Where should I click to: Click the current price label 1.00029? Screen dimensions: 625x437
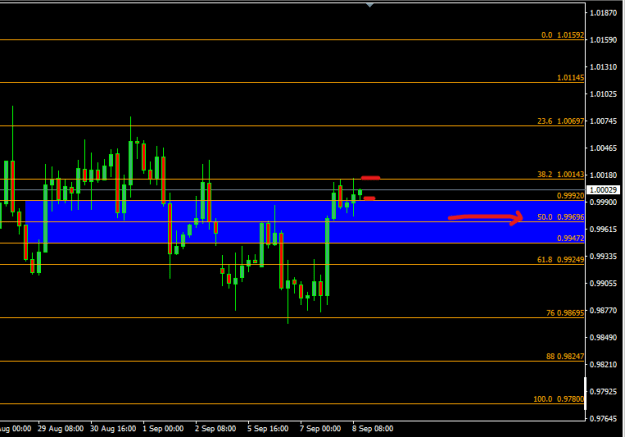pyautogui.click(x=603, y=190)
